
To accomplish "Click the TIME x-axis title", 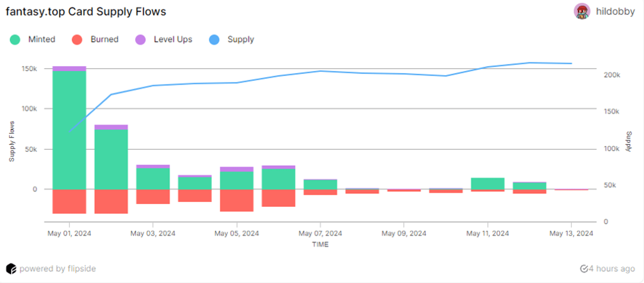I will point(320,245).
